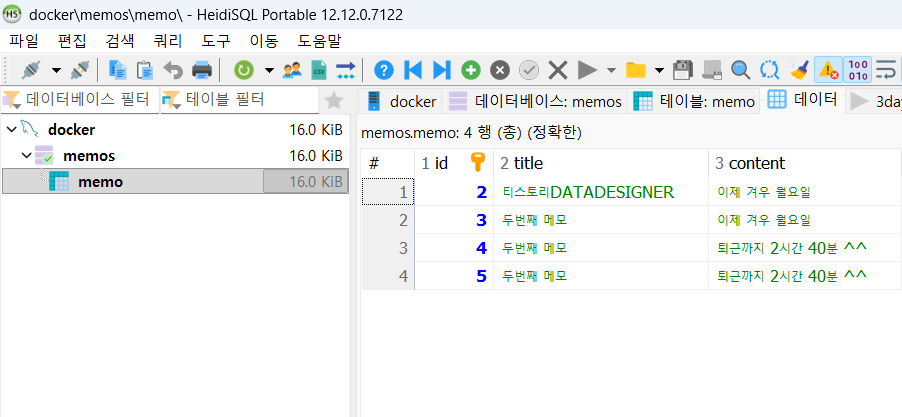This screenshot has height=417, width=902.
Task: Click the greyed Save as snippet icon
Action: 712,70
